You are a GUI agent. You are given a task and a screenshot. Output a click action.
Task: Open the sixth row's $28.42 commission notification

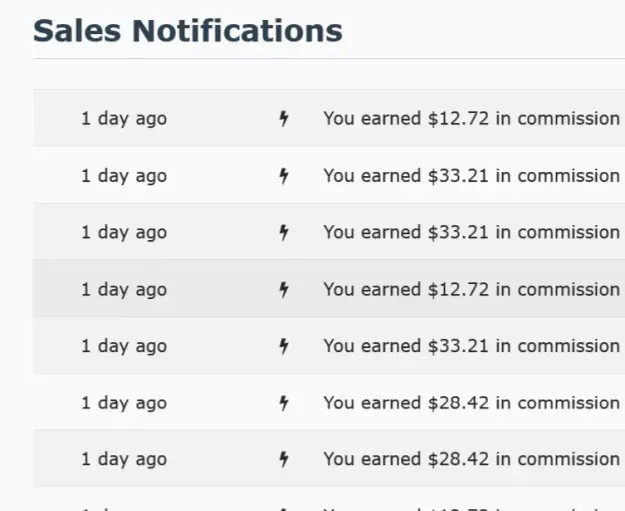471,403
